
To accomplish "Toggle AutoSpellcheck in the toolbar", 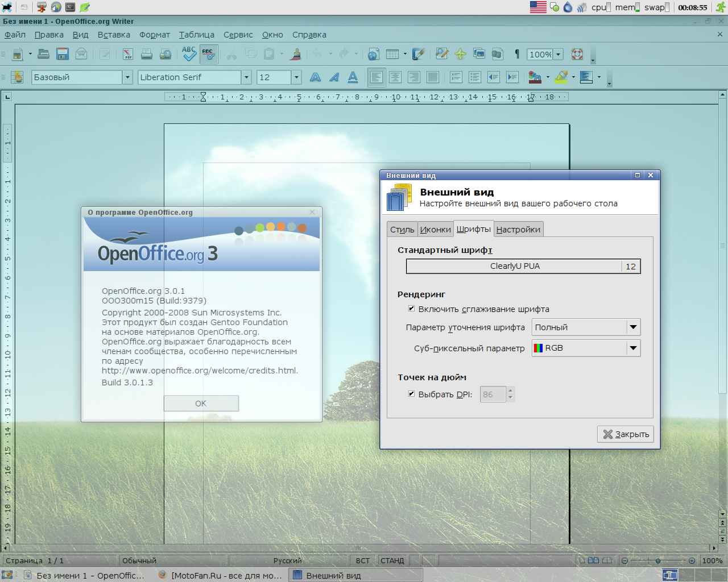I will [209, 54].
